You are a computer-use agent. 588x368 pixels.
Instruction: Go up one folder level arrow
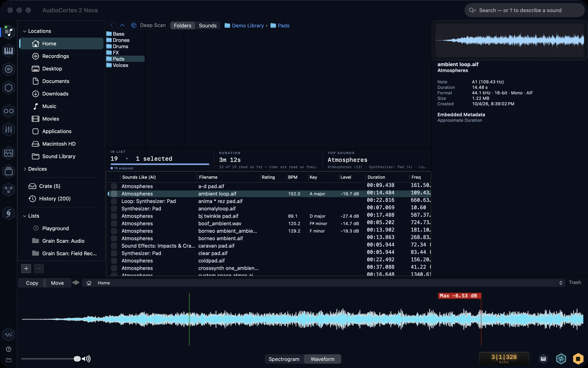[x=122, y=25]
